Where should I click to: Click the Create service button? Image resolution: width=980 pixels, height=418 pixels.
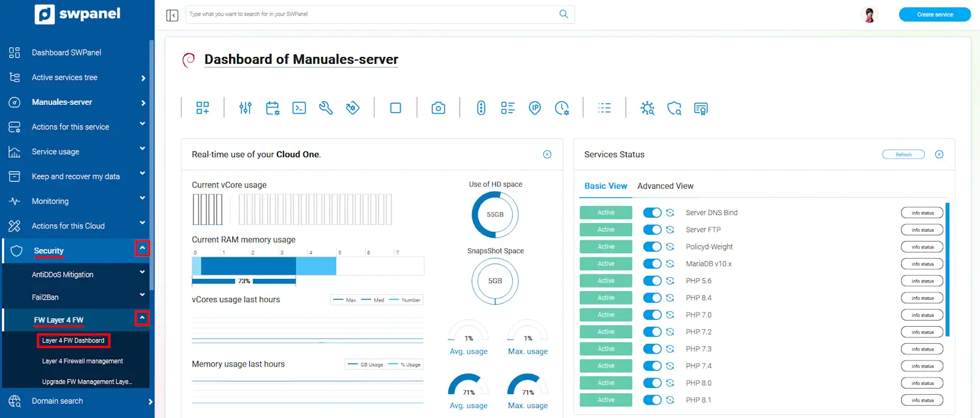tap(935, 15)
